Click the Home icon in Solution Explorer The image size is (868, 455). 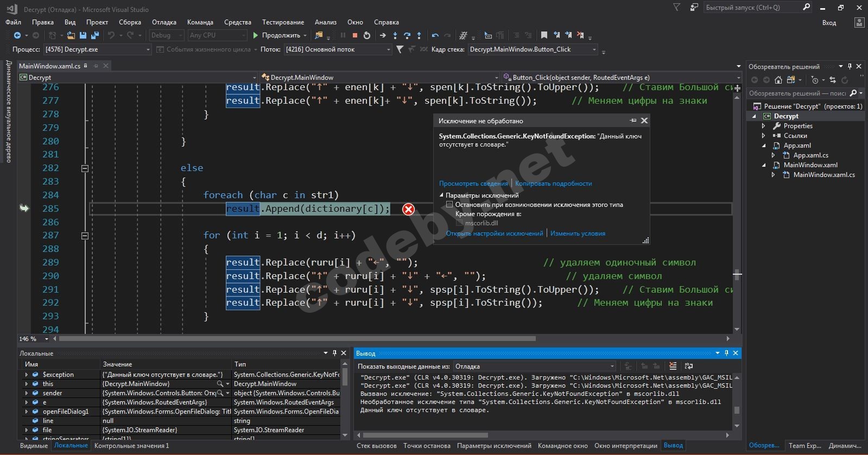(778, 80)
